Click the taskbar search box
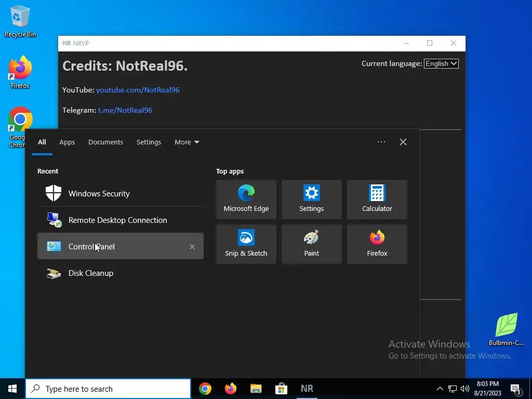532x399 pixels. point(108,389)
